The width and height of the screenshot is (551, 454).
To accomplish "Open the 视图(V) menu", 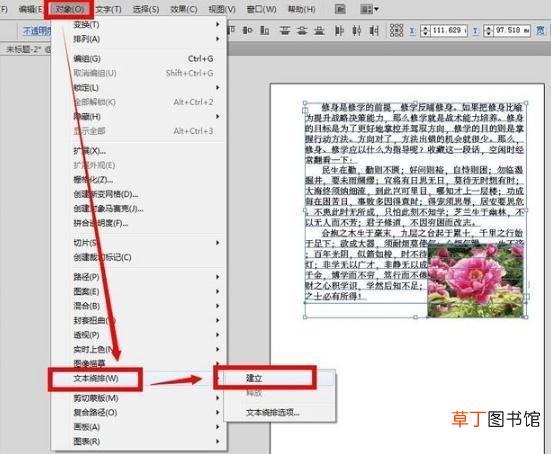I will (x=222, y=9).
